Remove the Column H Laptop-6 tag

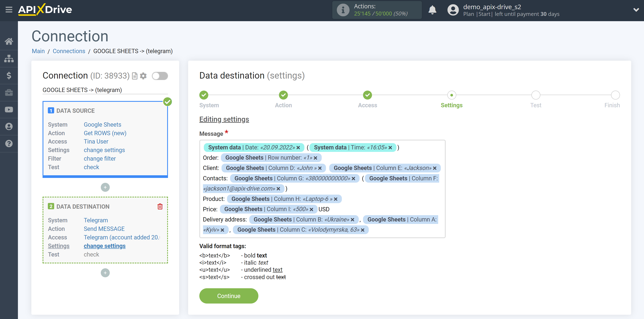[336, 199]
